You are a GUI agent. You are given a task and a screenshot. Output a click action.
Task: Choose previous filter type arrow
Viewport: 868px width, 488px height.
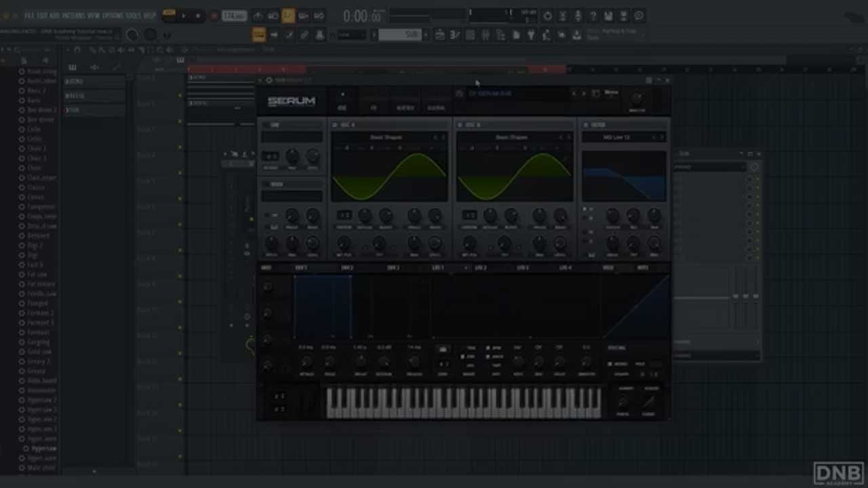pyautogui.click(x=654, y=138)
